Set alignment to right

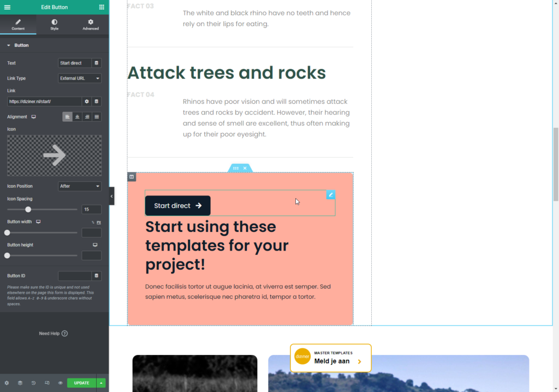87,117
